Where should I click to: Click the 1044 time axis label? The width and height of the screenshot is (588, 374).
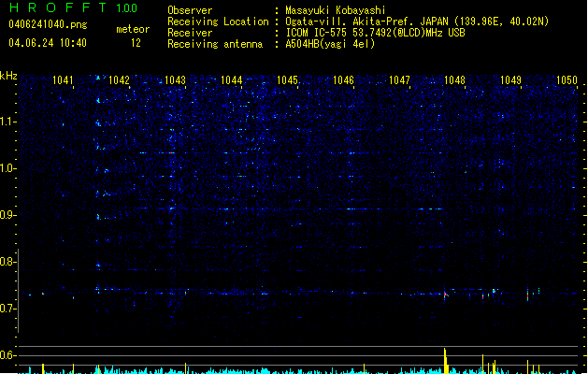pyautogui.click(x=232, y=79)
